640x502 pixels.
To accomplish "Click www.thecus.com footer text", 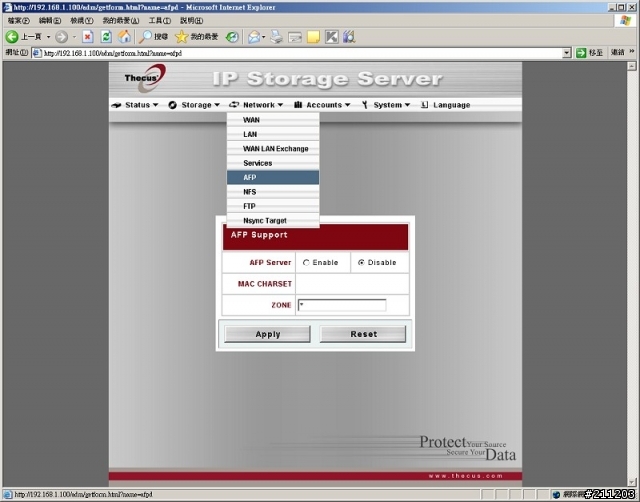I will (x=465, y=476).
